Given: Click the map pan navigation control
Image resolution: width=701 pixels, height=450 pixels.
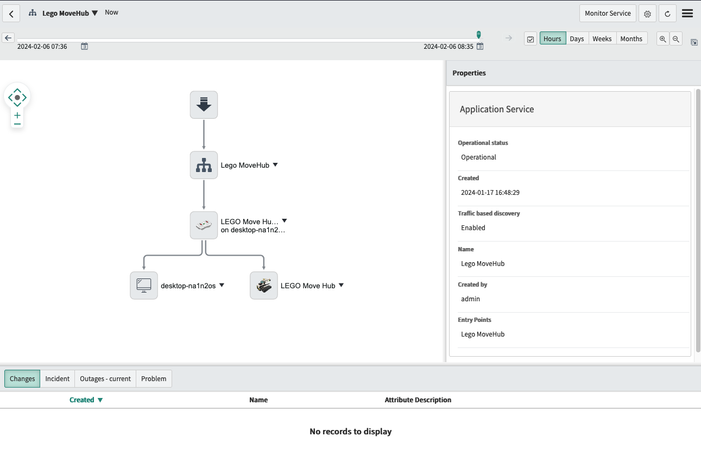Looking at the screenshot, I should click(17, 97).
